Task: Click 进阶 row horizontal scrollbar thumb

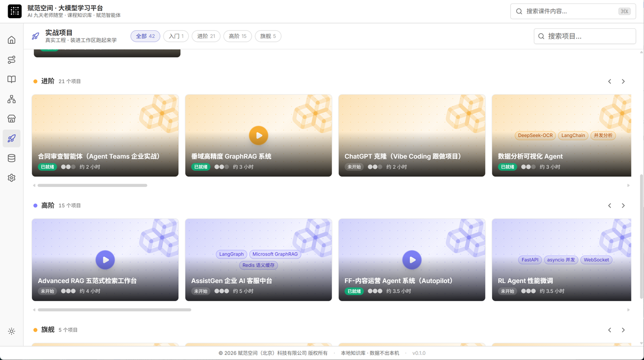Action: pyautogui.click(x=93, y=185)
